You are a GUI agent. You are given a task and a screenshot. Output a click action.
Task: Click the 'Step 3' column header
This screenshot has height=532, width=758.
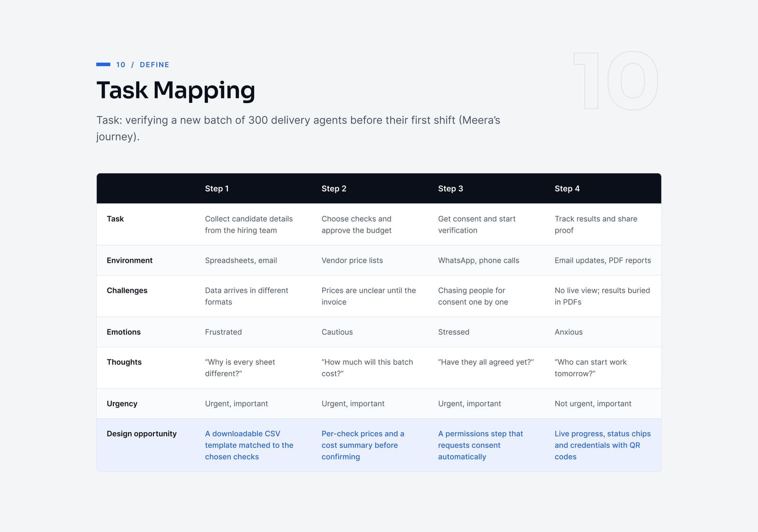click(x=451, y=188)
